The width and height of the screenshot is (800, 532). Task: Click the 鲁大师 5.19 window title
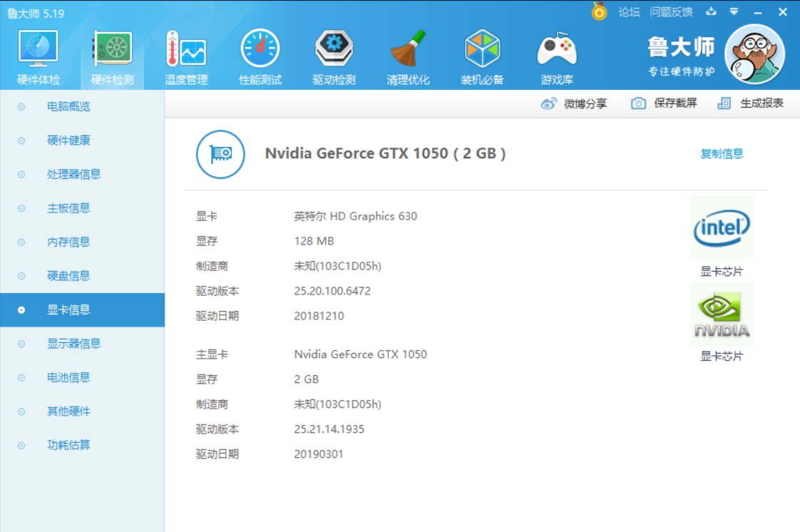pos(36,14)
